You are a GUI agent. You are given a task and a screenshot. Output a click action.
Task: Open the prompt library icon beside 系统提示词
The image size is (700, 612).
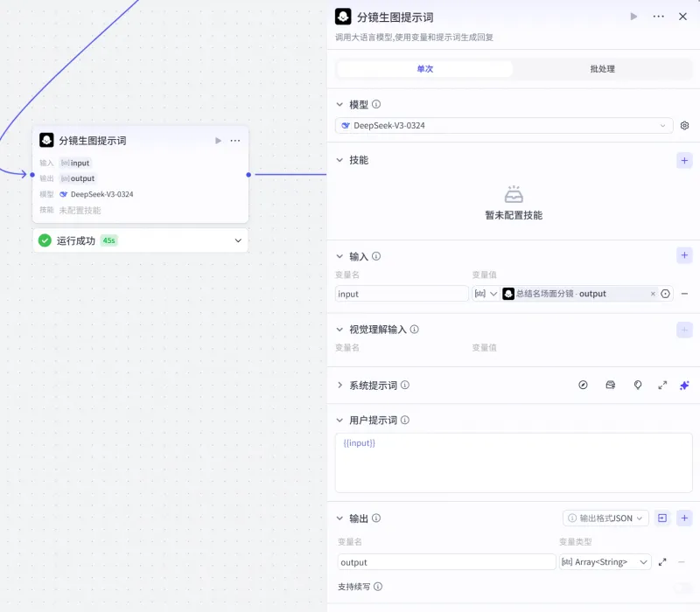(x=610, y=385)
